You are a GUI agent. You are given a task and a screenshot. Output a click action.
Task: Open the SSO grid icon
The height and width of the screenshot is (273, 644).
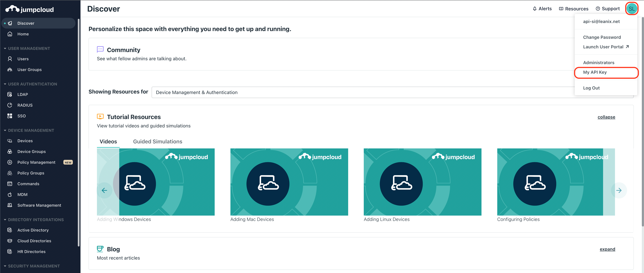pos(10,116)
